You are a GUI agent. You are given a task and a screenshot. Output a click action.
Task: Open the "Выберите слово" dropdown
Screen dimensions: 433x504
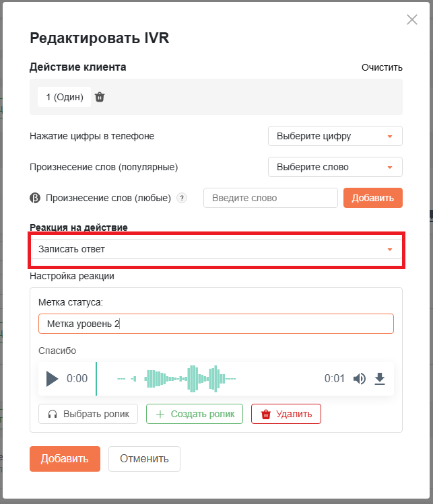click(335, 167)
